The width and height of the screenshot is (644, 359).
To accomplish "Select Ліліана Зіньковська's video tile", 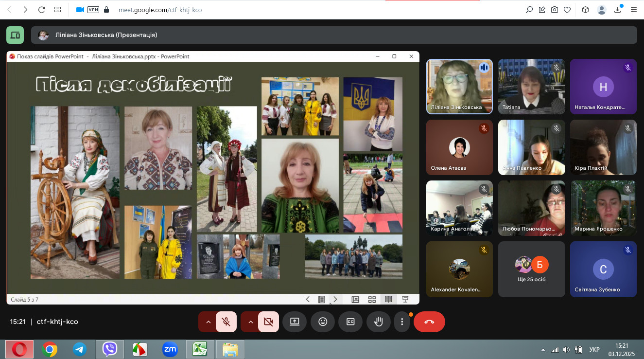I will (x=459, y=87).
